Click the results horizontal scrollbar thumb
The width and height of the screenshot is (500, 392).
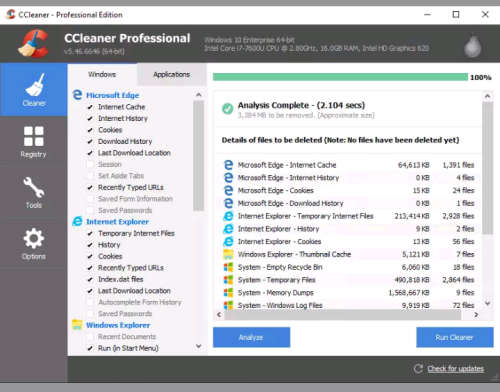click(343, 314)
